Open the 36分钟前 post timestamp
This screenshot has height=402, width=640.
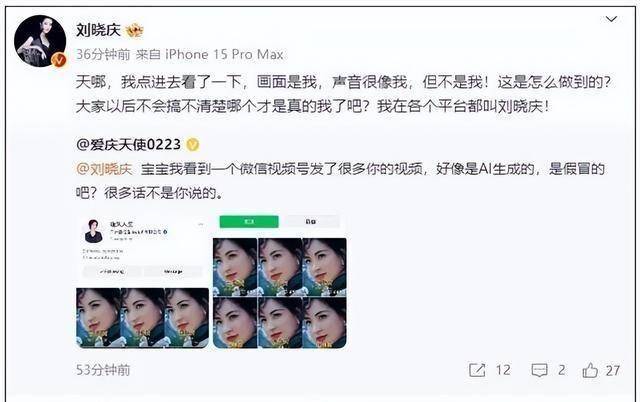tap(103, 54)
